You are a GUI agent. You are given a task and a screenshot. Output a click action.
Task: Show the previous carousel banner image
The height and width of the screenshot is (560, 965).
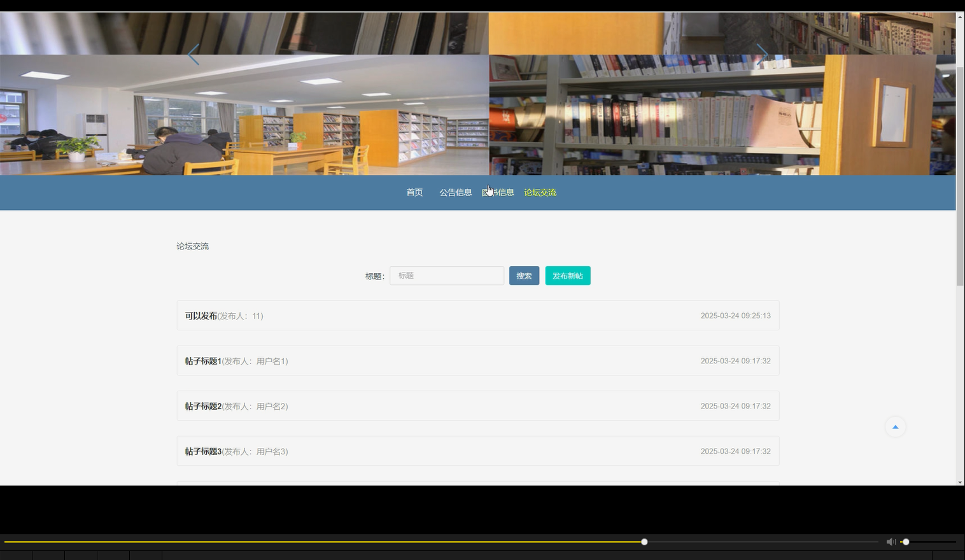[194, 55]
